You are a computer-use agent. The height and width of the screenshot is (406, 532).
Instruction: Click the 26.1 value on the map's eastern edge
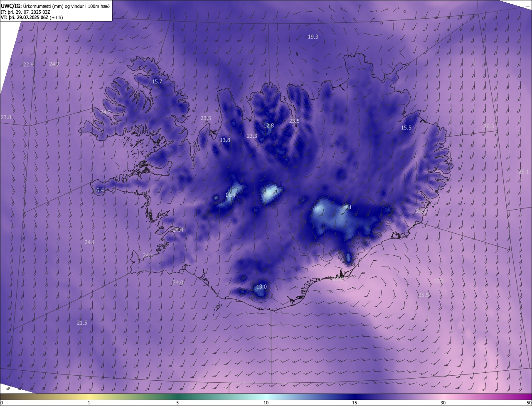(524, 171)
